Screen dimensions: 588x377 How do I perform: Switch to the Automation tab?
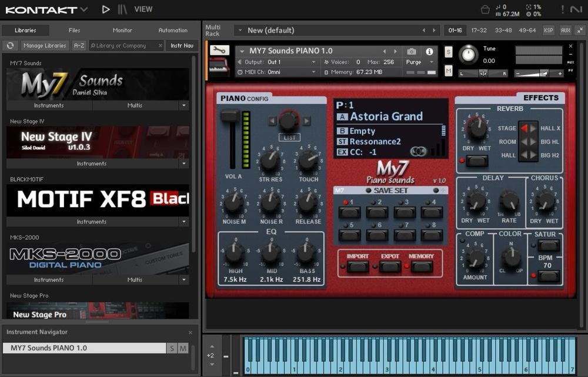click(x=173, y=31)
